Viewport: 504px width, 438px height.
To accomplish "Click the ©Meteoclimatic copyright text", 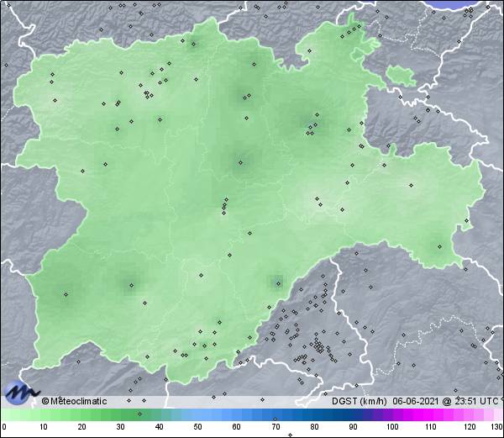I will (x=74, y=401).
